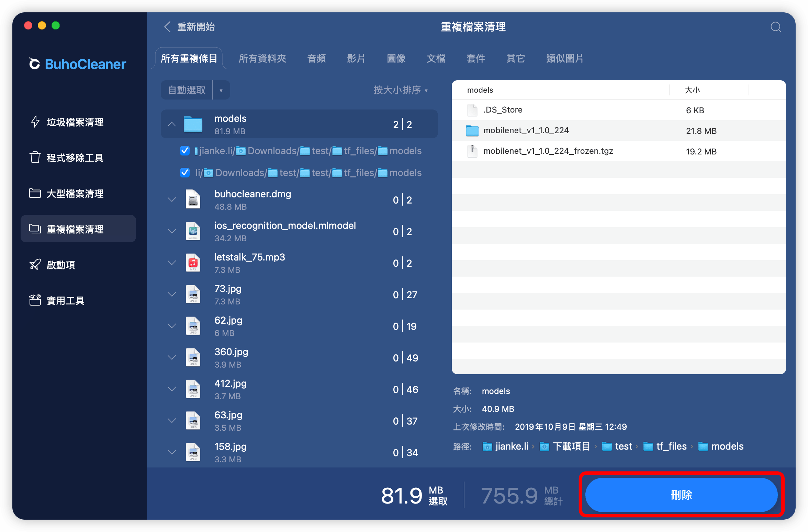Click the .DS_Store file icon in preview
The height and width of the screenshot is (532, 808).
point(472,110)
